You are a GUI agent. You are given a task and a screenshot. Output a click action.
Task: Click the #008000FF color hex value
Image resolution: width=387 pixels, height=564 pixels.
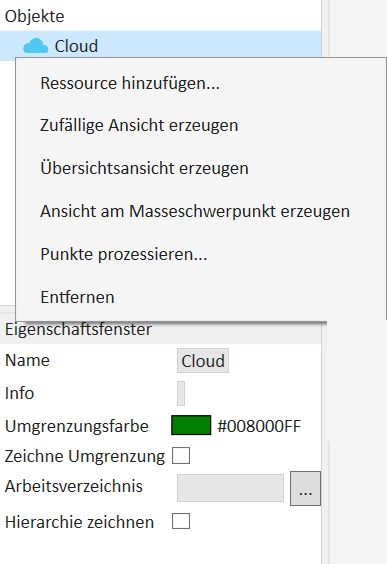[x=259, y=426]
